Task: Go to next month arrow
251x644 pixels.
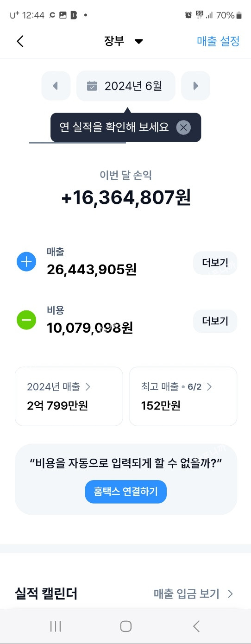Action: click(x=195, y=86)
